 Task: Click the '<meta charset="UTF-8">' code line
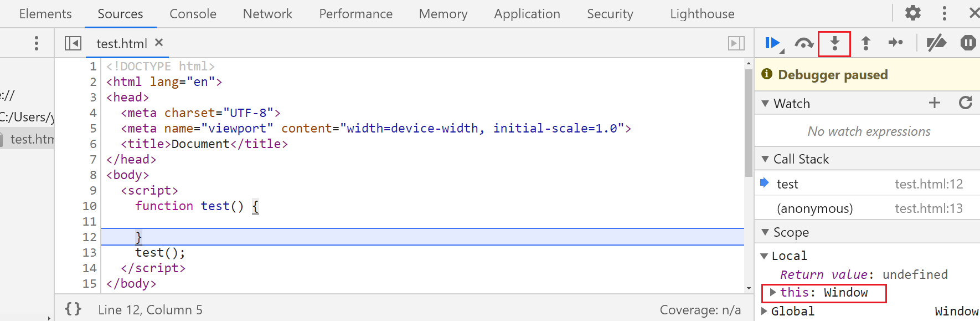(x=200, y=113)
